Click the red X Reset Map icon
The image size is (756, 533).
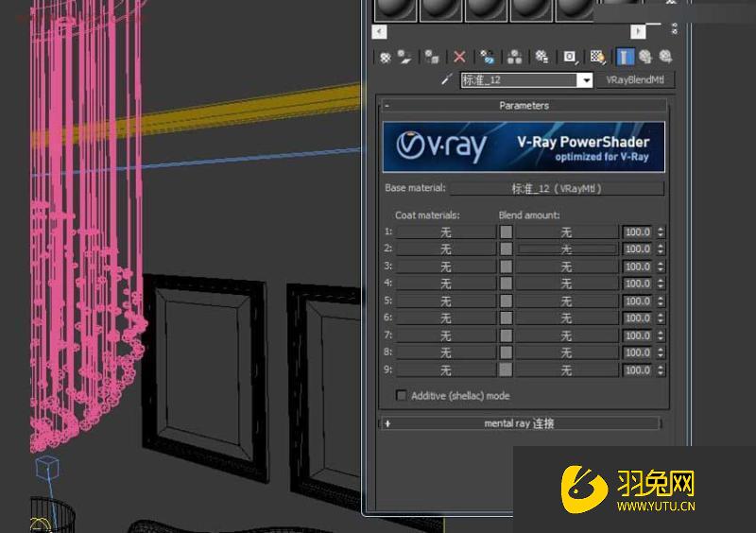(x=459, y=58)
